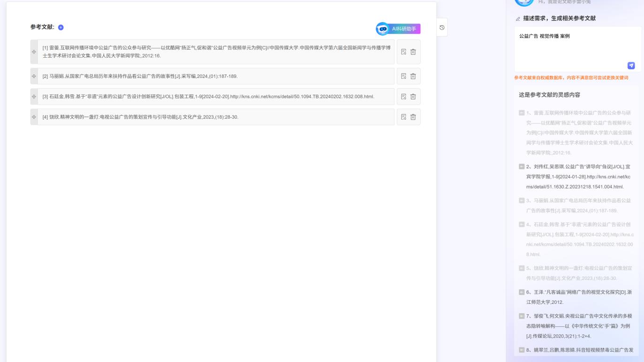Delete reference [2] by 马丽娟
The height and width of the screenshot is (362, 644).
(x=413, y=76)
